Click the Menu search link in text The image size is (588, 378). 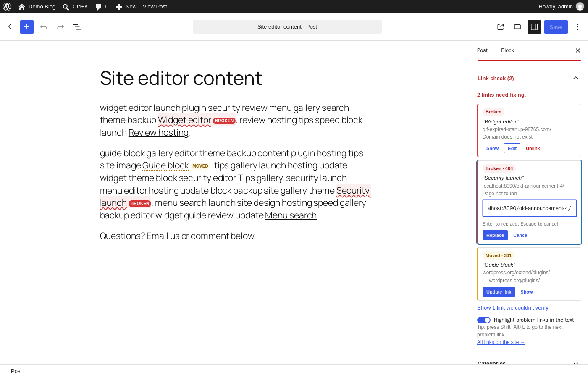pyautogui.click(x=291, y=215)
